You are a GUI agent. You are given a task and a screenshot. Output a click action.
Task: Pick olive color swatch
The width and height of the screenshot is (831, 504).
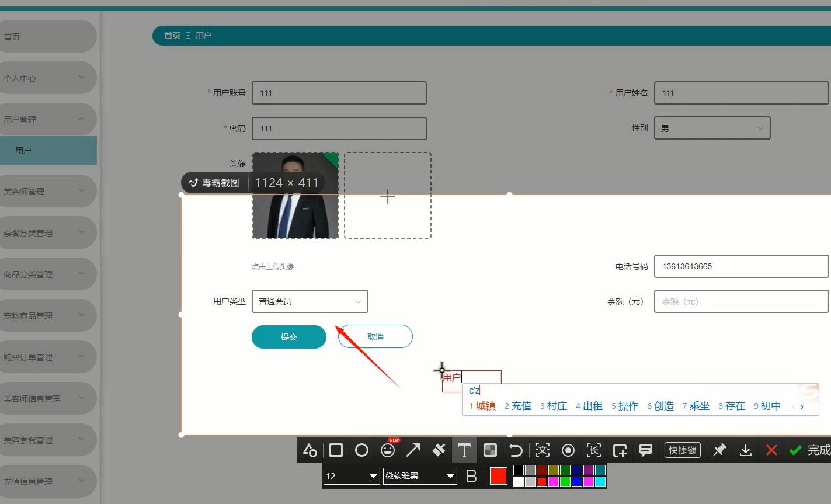coord(554,470)
